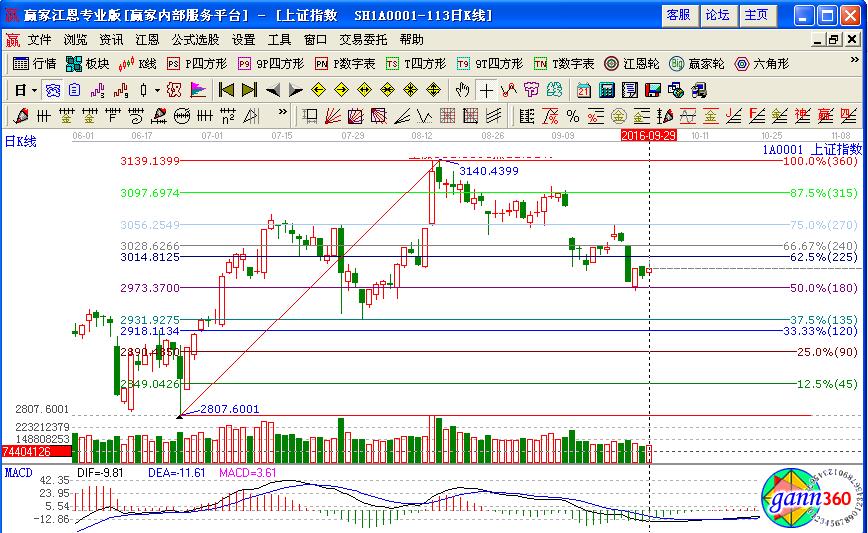
Task: Jump to first bar arrow icon
Action: (x=226, y=90)
